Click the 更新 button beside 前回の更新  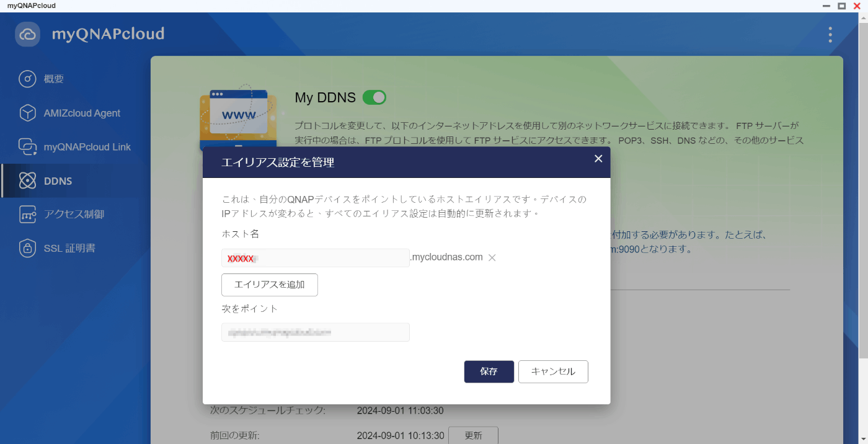[473, 435]
